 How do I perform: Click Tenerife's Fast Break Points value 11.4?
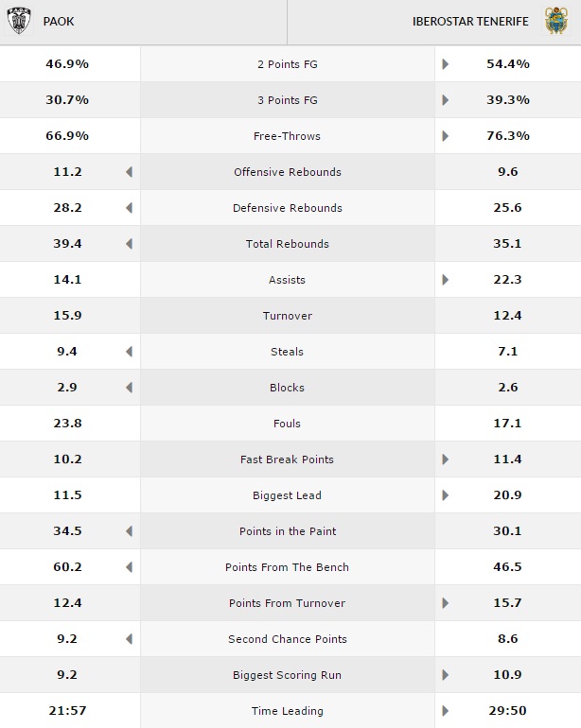pos(507,459)
